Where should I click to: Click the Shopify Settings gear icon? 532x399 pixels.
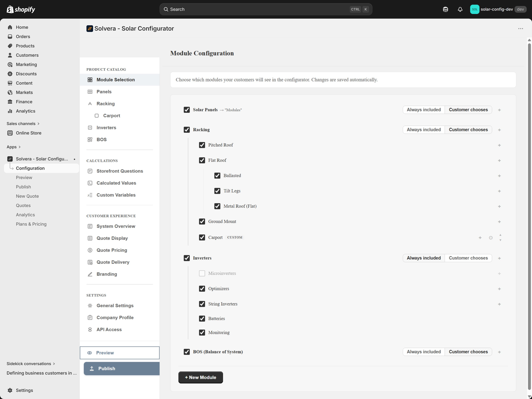coord(10,390)
